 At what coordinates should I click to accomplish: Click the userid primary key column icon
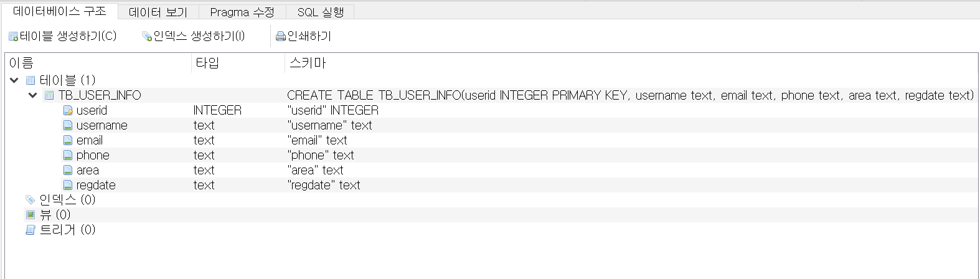(68, 111)
